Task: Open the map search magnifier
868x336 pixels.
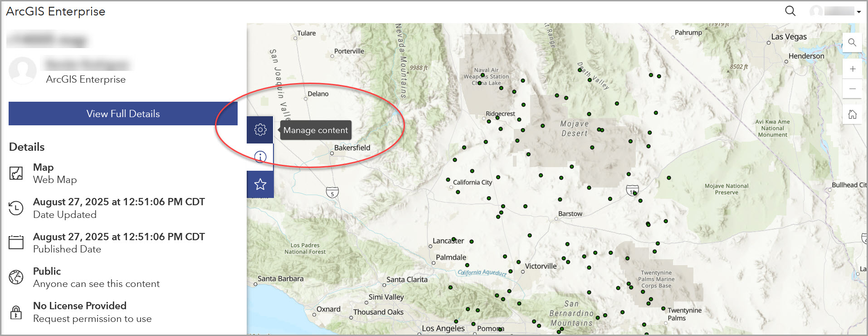Action: click(852, 42)
